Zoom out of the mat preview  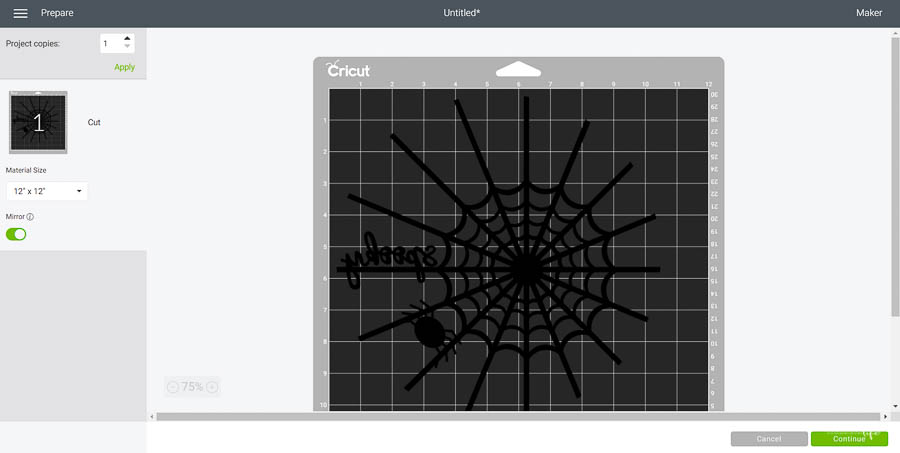172,387
